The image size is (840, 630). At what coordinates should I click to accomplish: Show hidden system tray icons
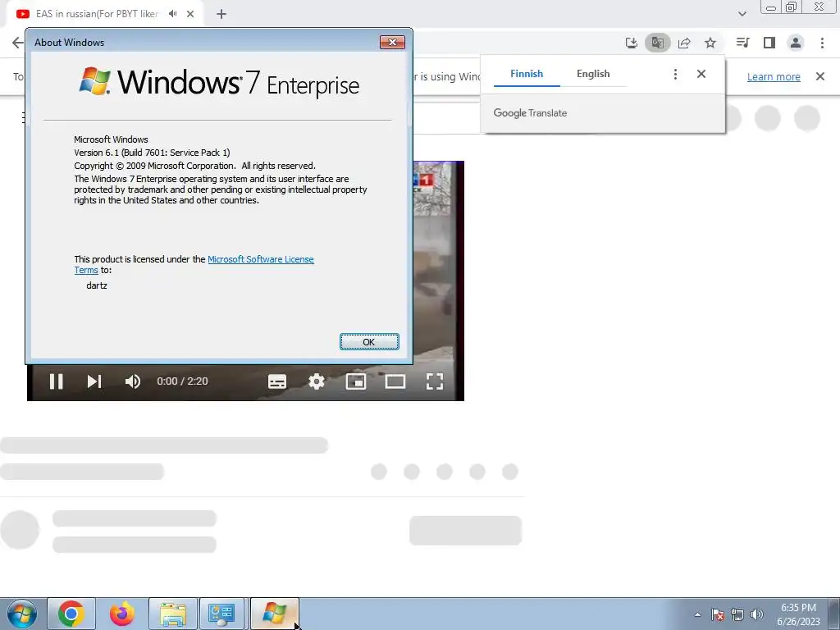[697, 614]
